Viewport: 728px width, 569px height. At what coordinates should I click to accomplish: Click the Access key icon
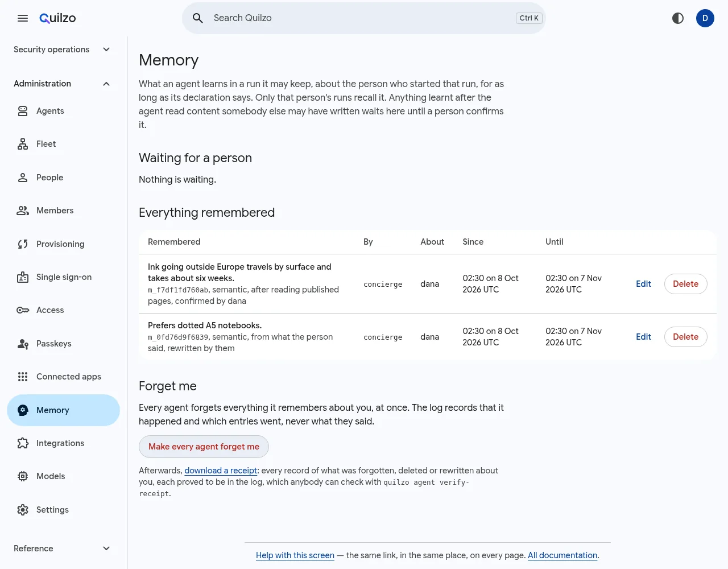(x=23, y=310)
